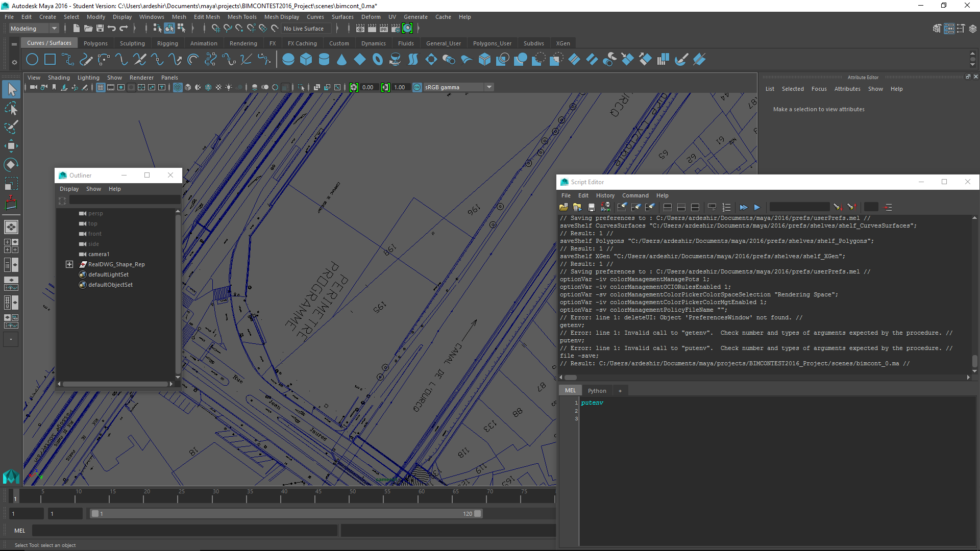Click Execute All double-arrow icon
Viewport: 980px width, 551px height.
[x=743, y=207]
